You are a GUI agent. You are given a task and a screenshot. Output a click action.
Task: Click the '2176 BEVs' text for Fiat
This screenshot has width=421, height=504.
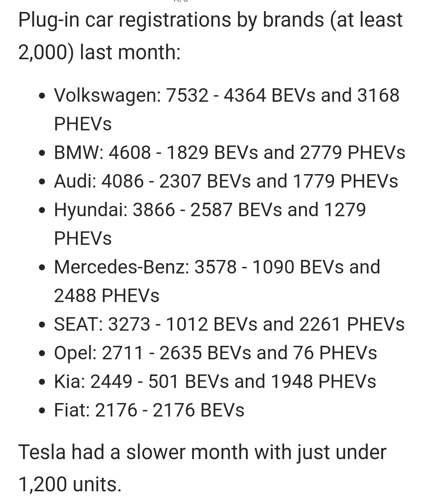[x=198, y=410]
